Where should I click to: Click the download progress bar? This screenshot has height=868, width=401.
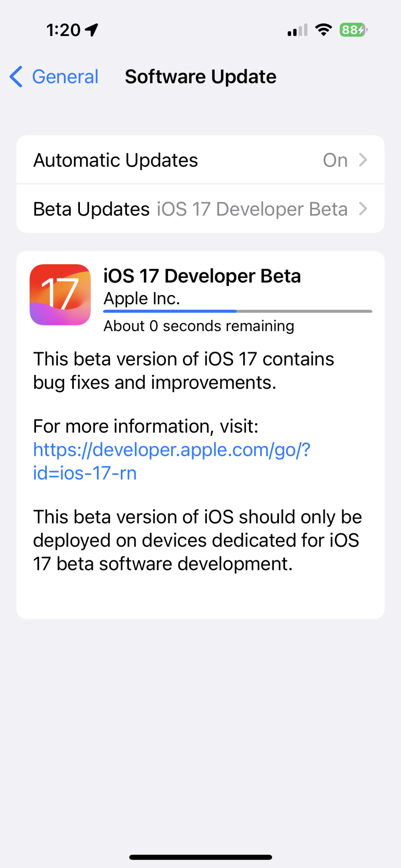(x=238, y=311)
